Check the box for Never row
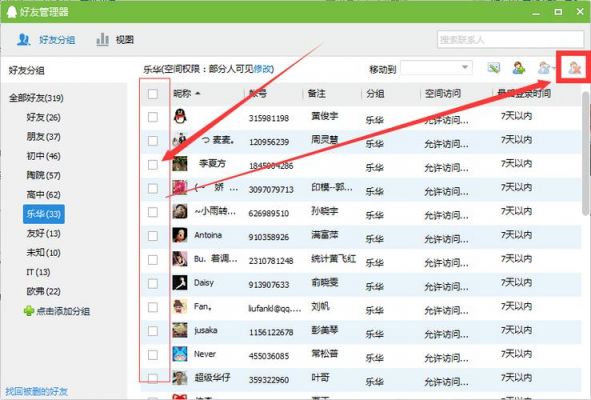Image resolution: width=591 pixels, height=400 pixels. tap(153, 355)
